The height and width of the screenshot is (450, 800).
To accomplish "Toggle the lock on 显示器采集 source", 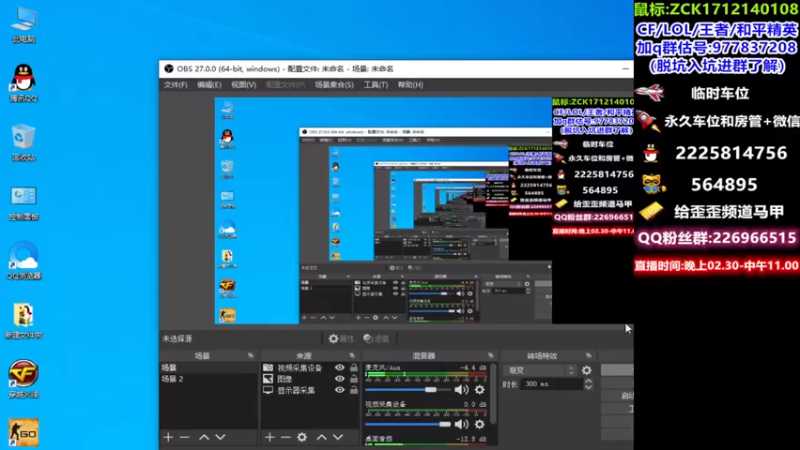I will click(x=354, y=390).
